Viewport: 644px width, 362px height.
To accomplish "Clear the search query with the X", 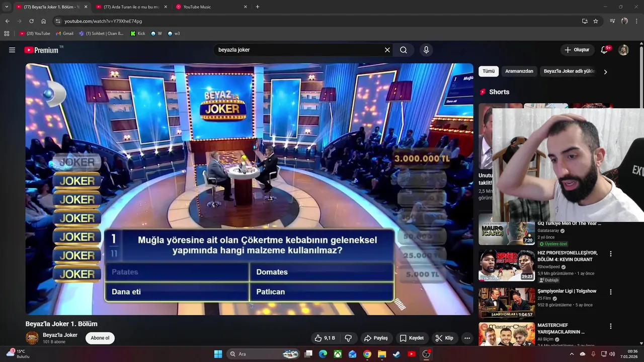I will click(x=387, y=50).
